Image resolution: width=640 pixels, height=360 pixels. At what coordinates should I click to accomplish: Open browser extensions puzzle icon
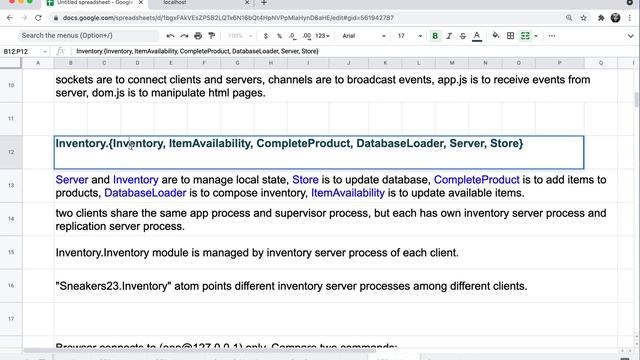click(x=601, y=18)
